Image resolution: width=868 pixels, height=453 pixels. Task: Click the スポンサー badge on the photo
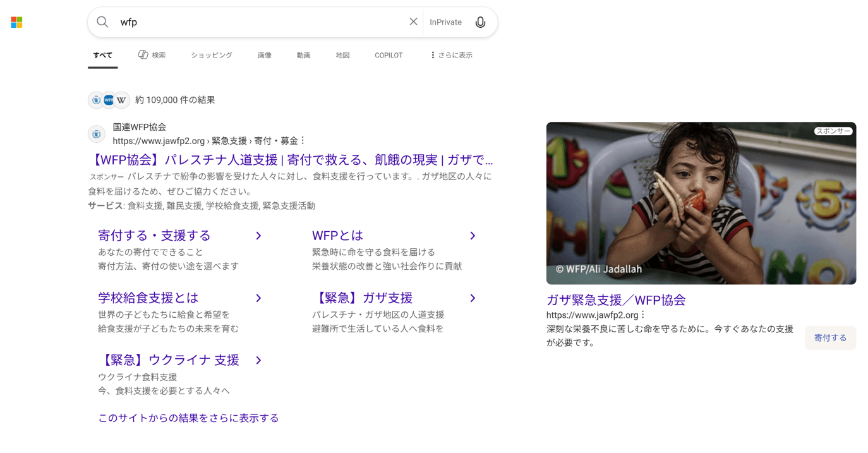[833, 131]
